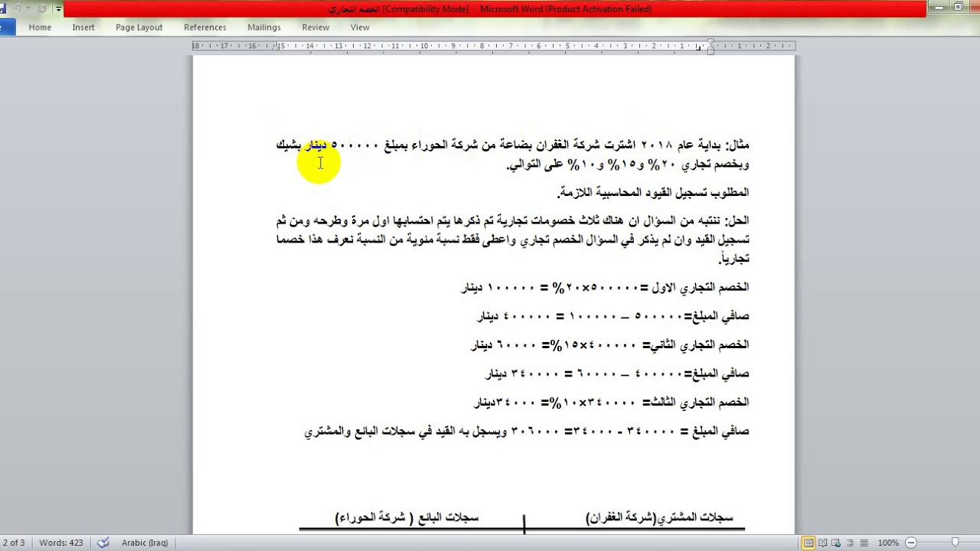This screenshot has height=551, width=980.
Task: Click the word 'تجارياً.' ending the paragraph
Action: pos(734,259)
